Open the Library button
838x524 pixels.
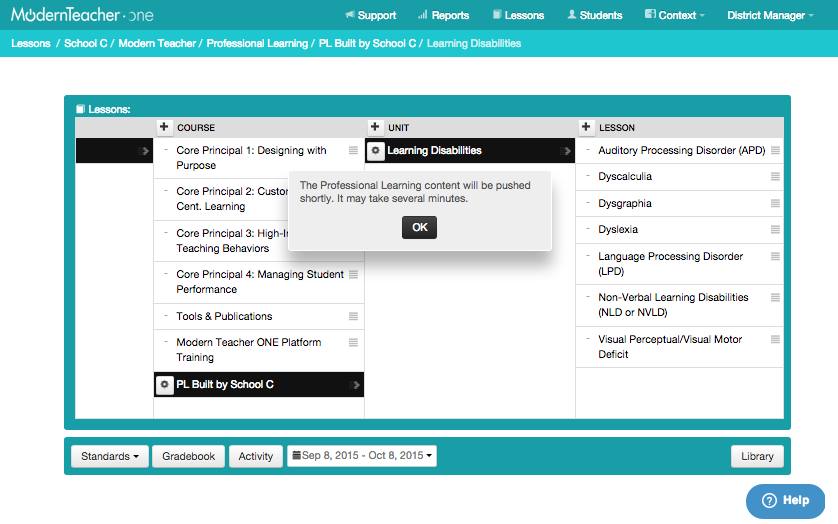coord(757,456)
